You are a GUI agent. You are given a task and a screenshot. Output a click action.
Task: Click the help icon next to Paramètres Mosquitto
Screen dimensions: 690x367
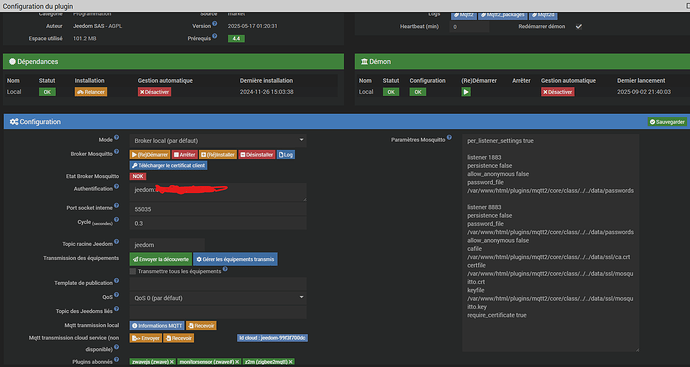[x=449, y=137]
